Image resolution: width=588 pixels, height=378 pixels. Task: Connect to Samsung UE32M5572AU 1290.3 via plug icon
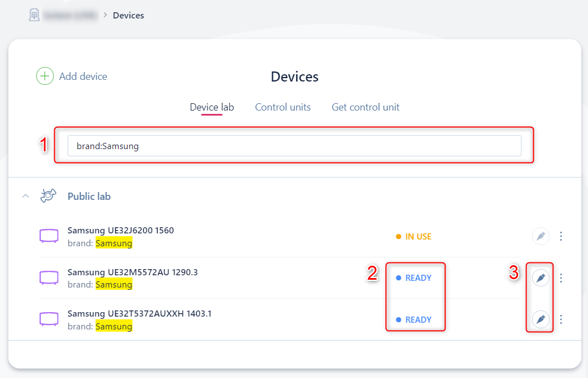tap(540, 278)
